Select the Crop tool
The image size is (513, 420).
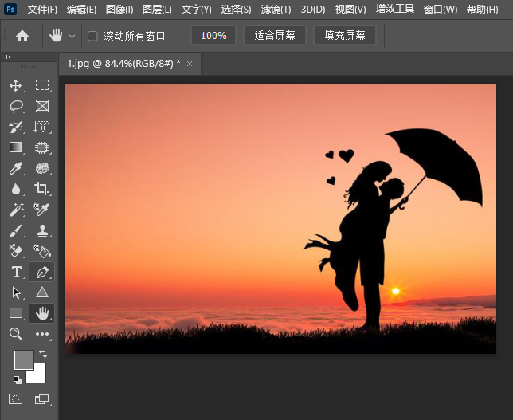41,189
